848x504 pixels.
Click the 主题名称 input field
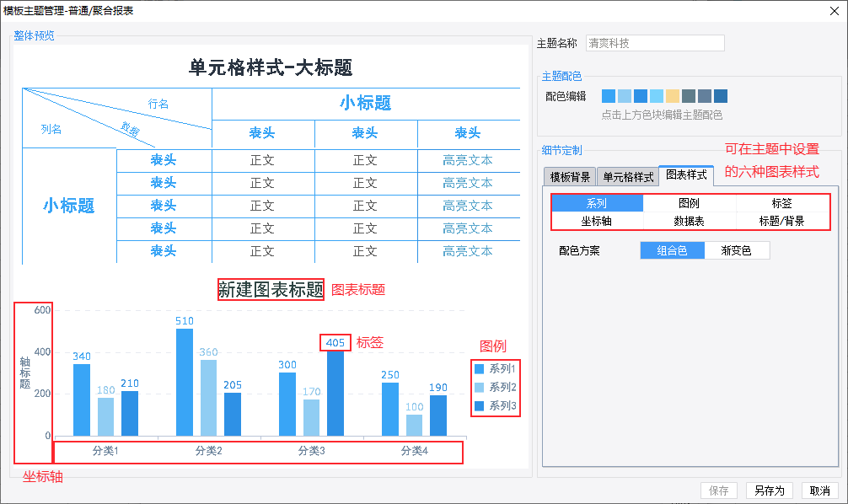click(655, 43)
